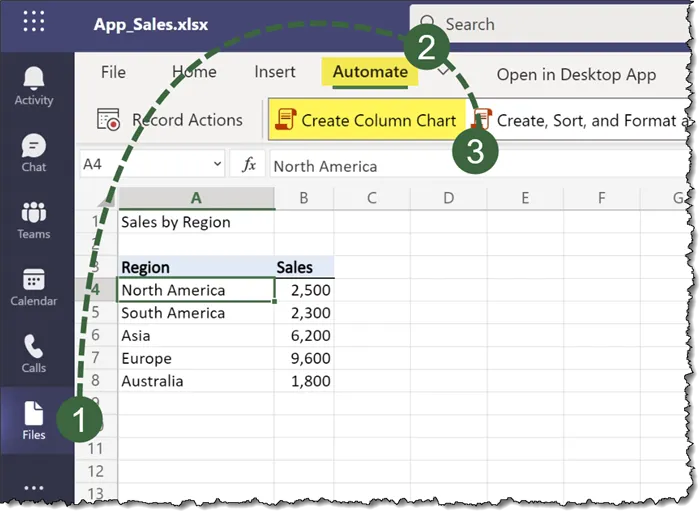Switch to the Insert tab
Viewport: 700px width, 511px height.
(275, 72)
